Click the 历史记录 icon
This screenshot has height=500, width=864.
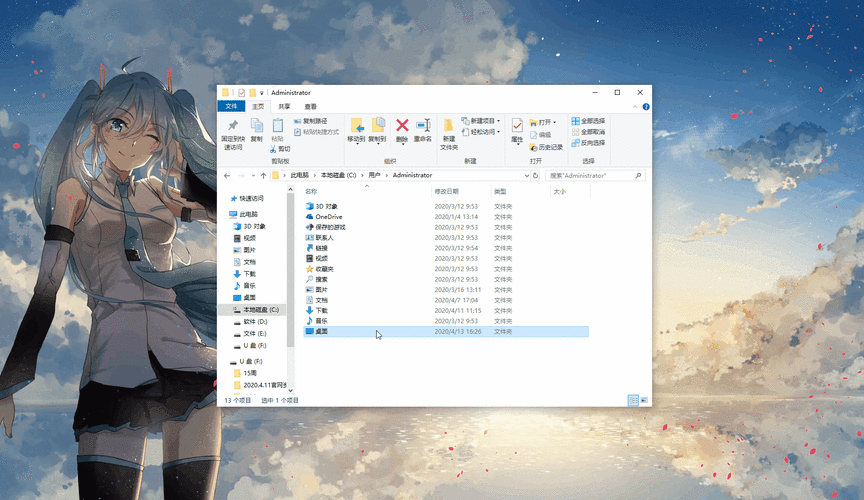pos(533,147)
